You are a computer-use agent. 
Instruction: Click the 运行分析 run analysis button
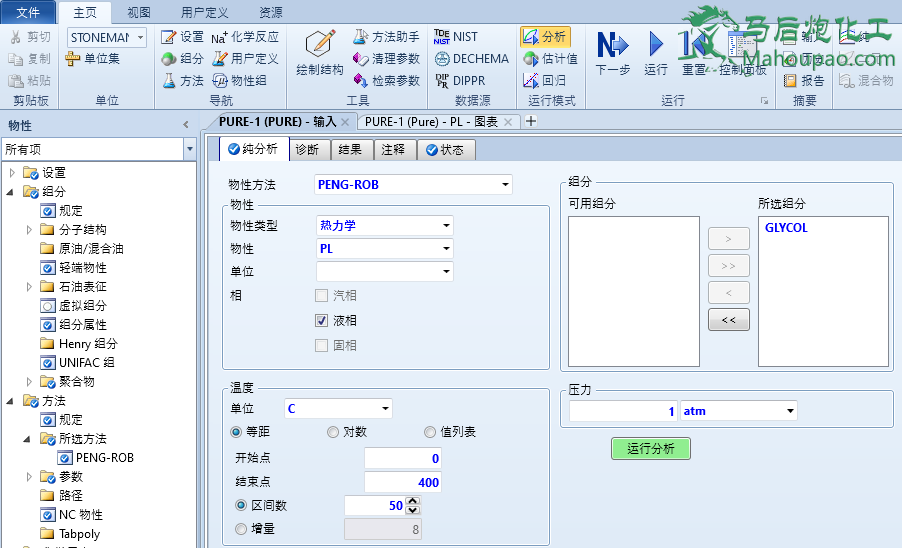650,449
